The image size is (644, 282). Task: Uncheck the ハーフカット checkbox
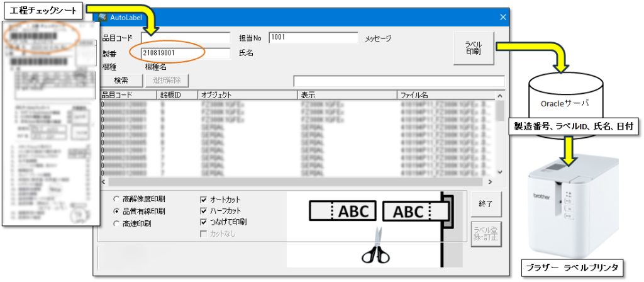(x=203, y=211)
